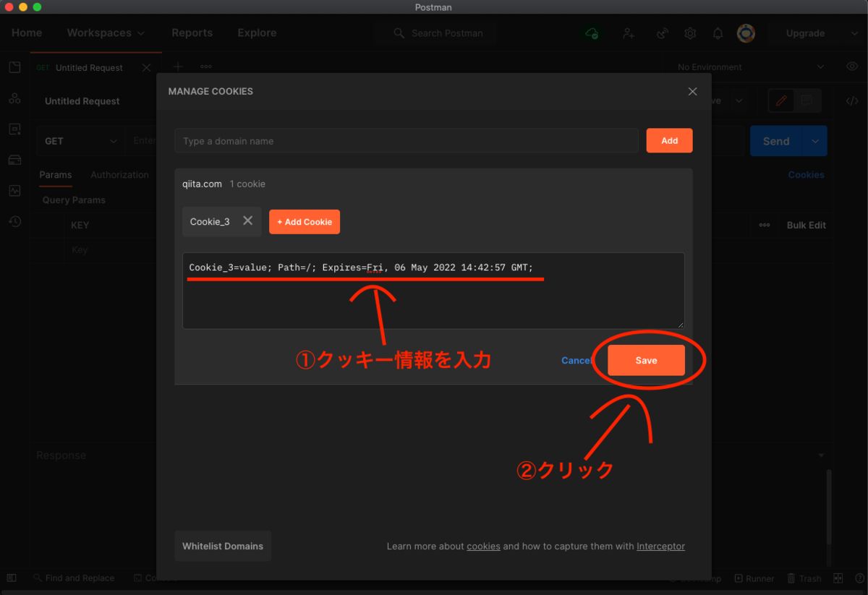Click the orange Save button
The image size is (868, 595).
coord(646,360)
